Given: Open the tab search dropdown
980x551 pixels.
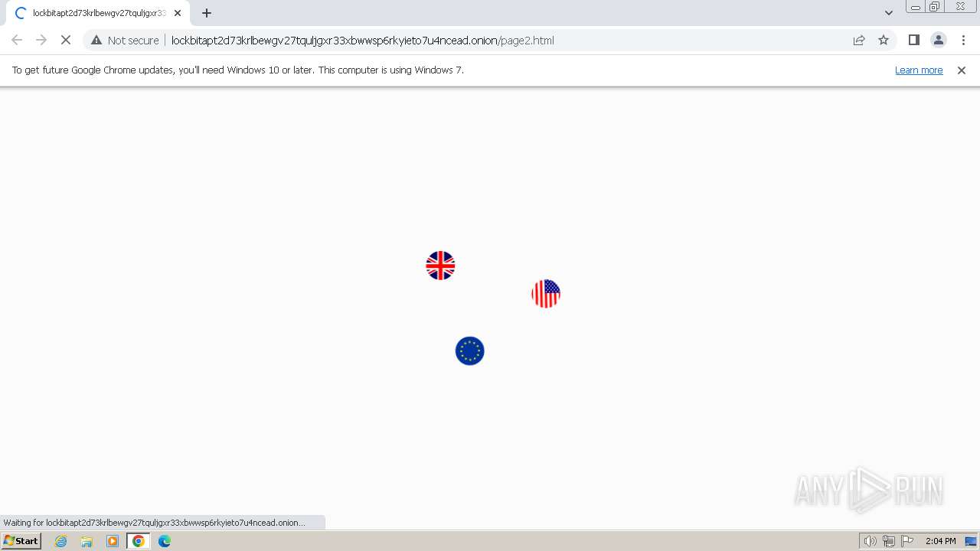Looking at the screenshot, I should 888,13.
